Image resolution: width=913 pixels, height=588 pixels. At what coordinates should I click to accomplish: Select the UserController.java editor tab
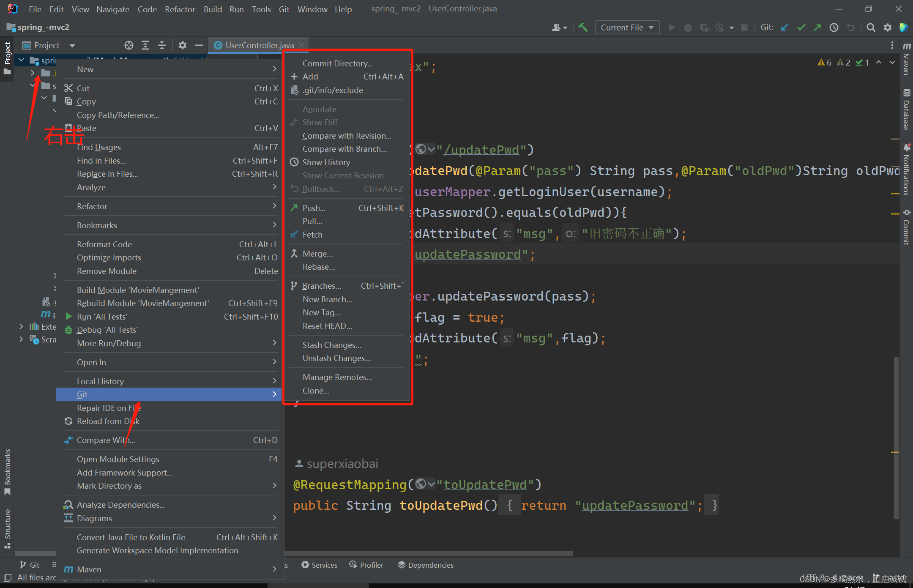coord(259,45)
